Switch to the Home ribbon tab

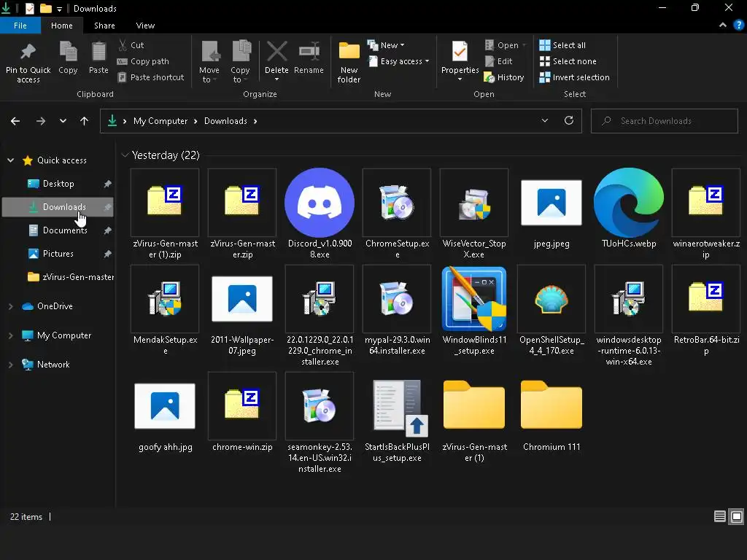(62, 26)
